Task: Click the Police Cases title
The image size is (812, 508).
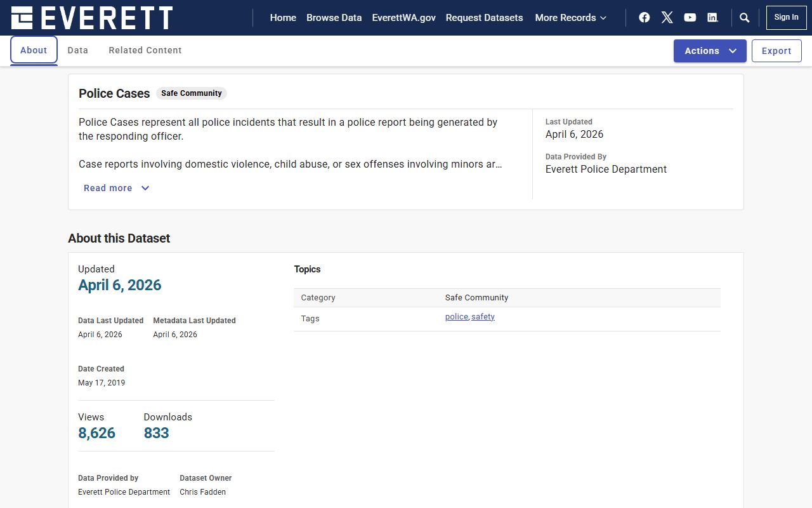Action: tap(114, 93)
